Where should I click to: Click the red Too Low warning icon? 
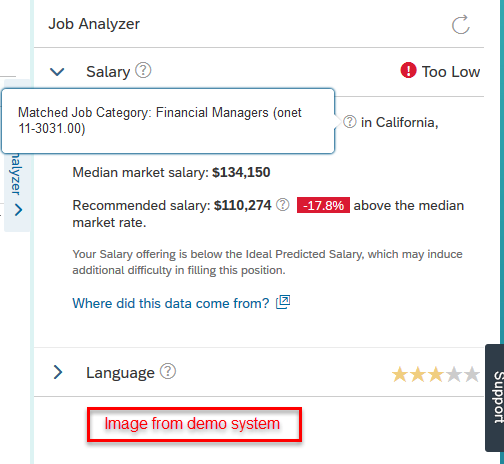click(x=408, y=70)
